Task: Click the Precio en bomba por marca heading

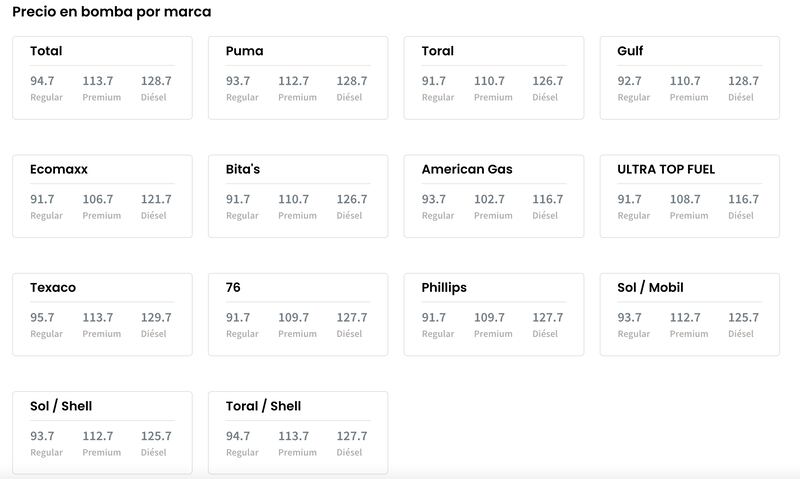Action: tap(112, 12)
